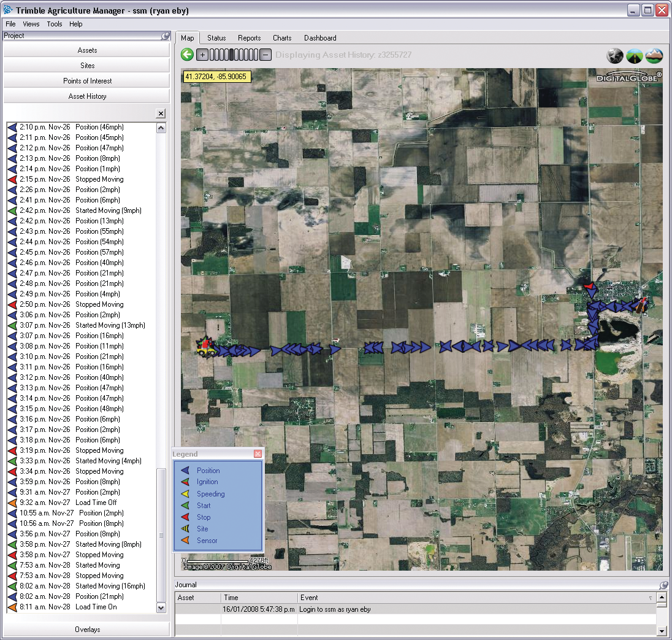672x640 pixels.
Task: Click the red Stop legend icon
Action: click(185, 517)
